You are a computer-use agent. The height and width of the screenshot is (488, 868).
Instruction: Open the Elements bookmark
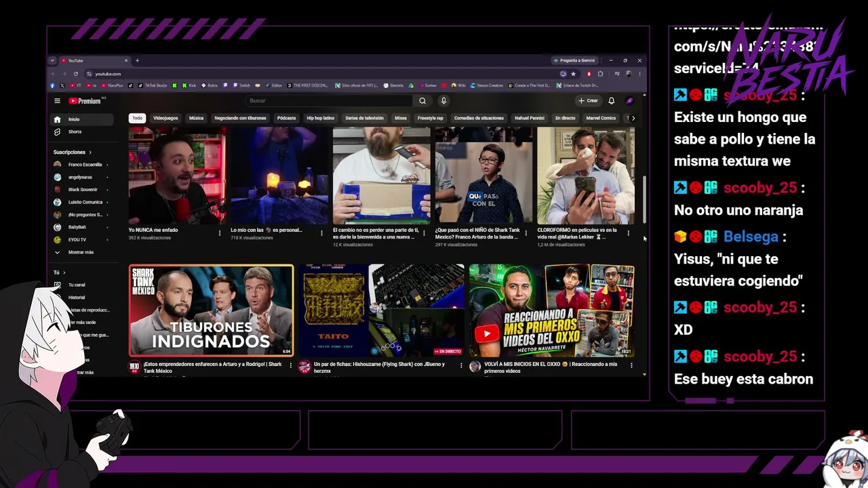coord(393,85)
